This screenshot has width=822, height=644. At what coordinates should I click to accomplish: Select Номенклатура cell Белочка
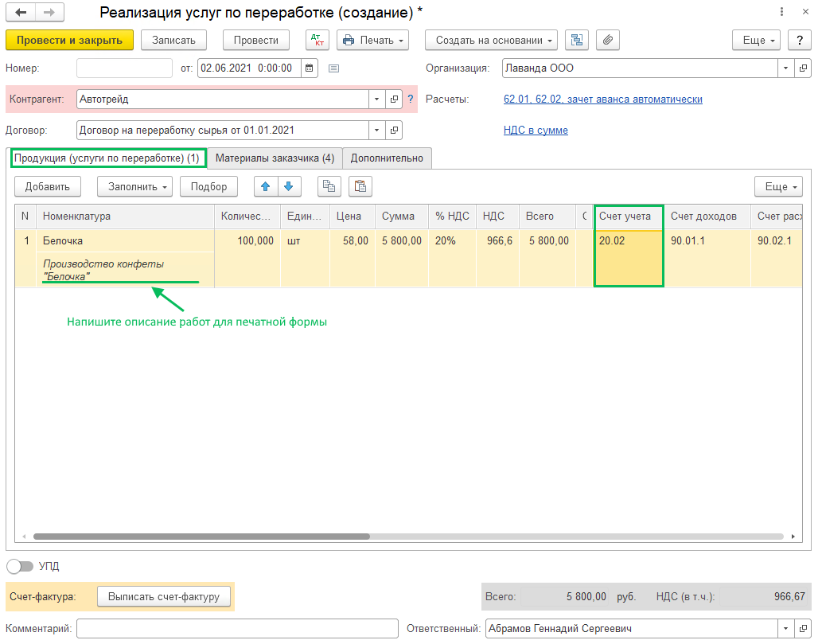coord(125,240)
